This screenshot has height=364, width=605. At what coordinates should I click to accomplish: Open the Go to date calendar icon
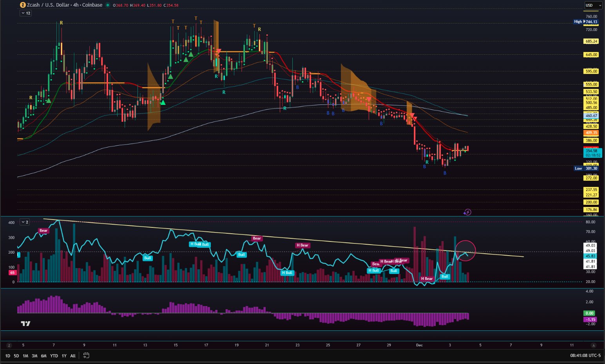(86, 355)
